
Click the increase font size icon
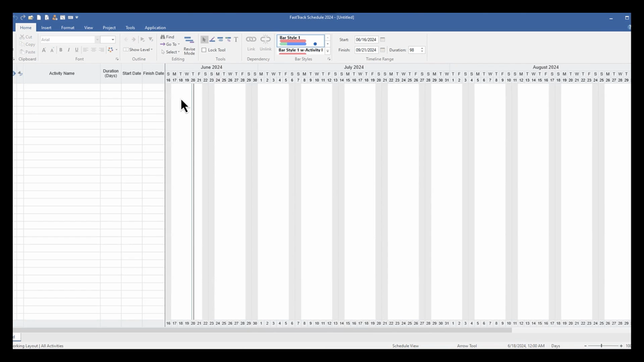44,50
